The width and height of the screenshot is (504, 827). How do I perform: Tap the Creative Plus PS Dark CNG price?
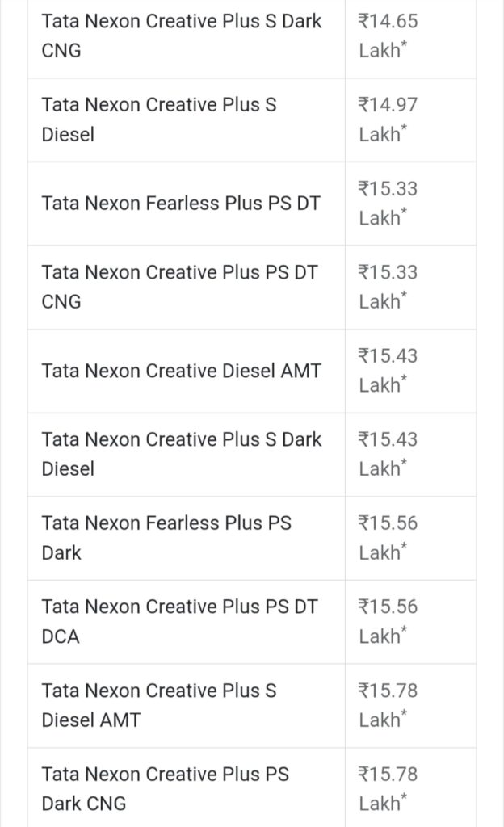click(x=388, y=788)
